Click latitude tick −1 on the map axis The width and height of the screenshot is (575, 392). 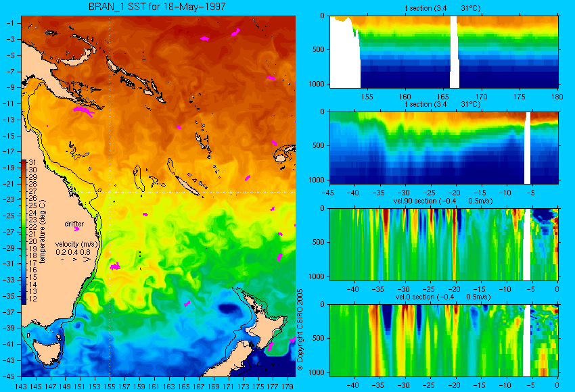[x=11, y=23]
